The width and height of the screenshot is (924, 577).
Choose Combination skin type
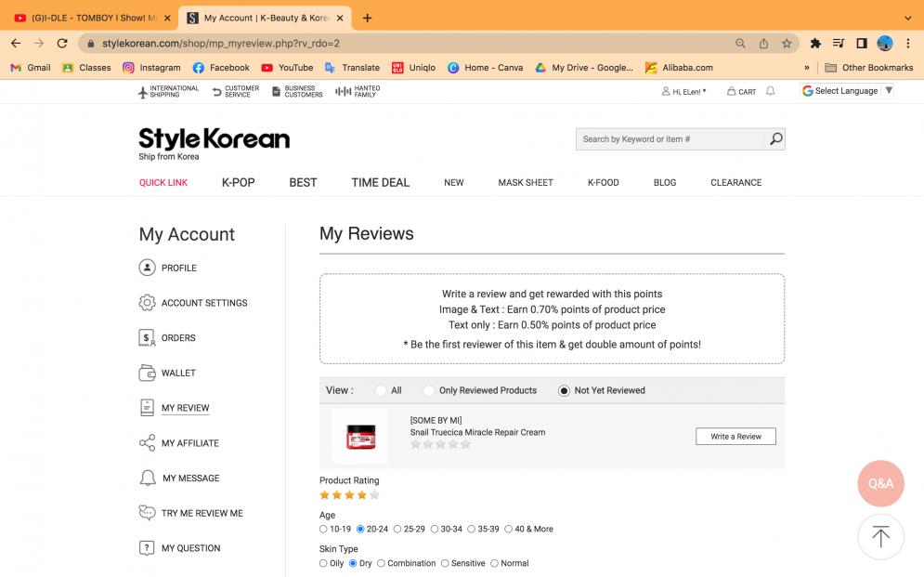click(x=381, y=563)
